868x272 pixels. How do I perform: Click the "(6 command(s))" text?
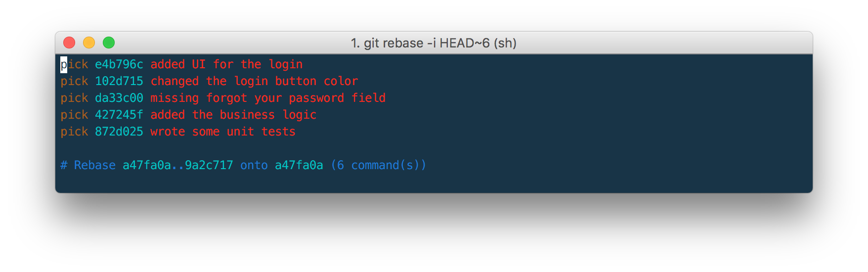coord(379,165)
